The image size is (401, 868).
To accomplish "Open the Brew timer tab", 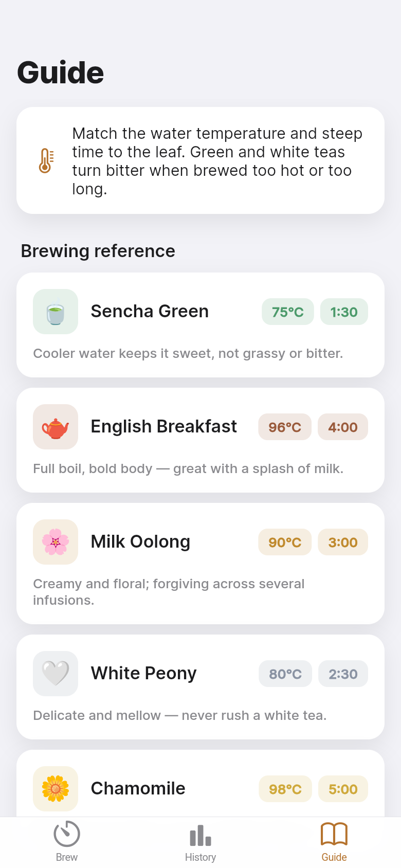I will coord(67,842).
